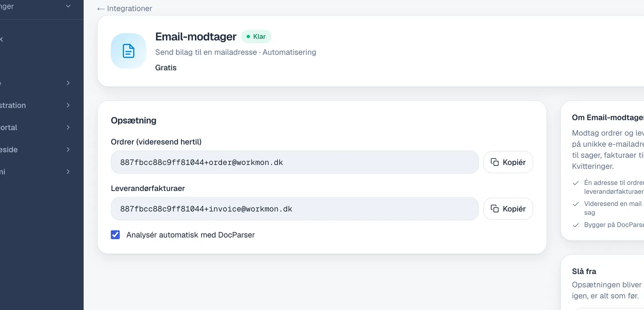Click the Email-modtager document icon
Viewport: 644px width, 310px height.
pos(128,51)
